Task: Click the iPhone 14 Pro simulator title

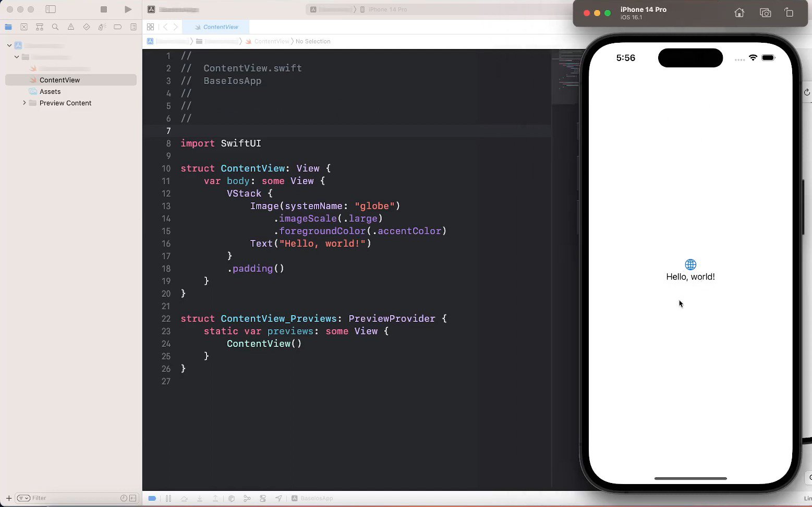Action: coord(643,9)
